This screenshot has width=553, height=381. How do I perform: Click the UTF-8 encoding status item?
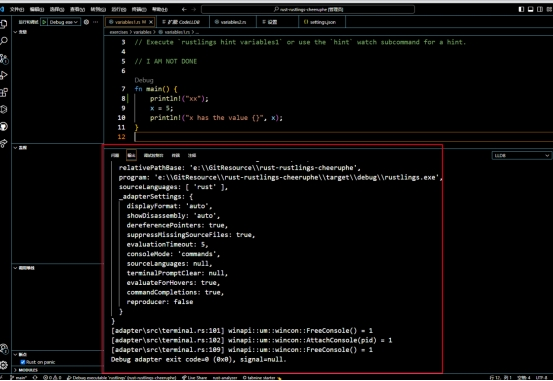tap(541, 377)
